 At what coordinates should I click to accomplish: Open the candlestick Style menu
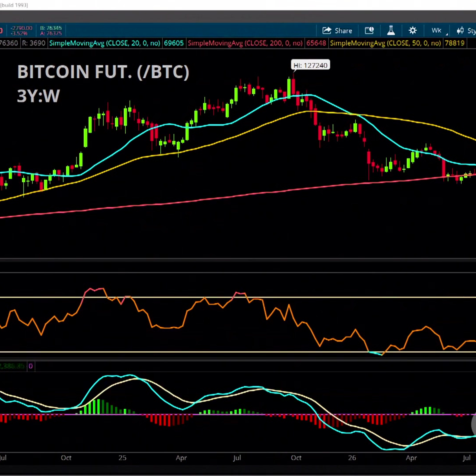point(466,31)
